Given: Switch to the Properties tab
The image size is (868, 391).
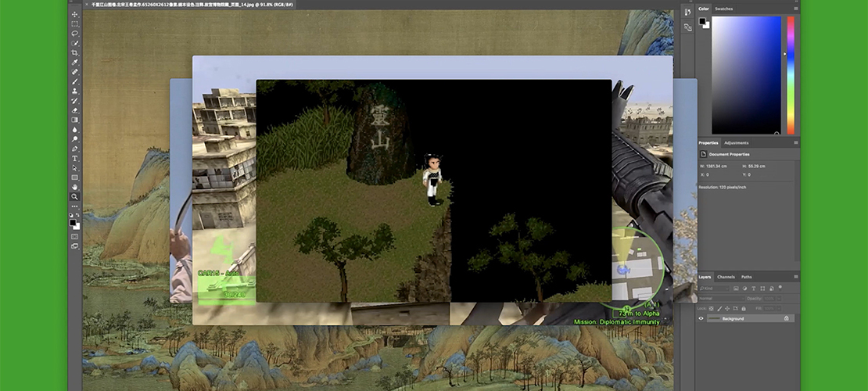Looking at the screenshot, I should coord(708,143).
